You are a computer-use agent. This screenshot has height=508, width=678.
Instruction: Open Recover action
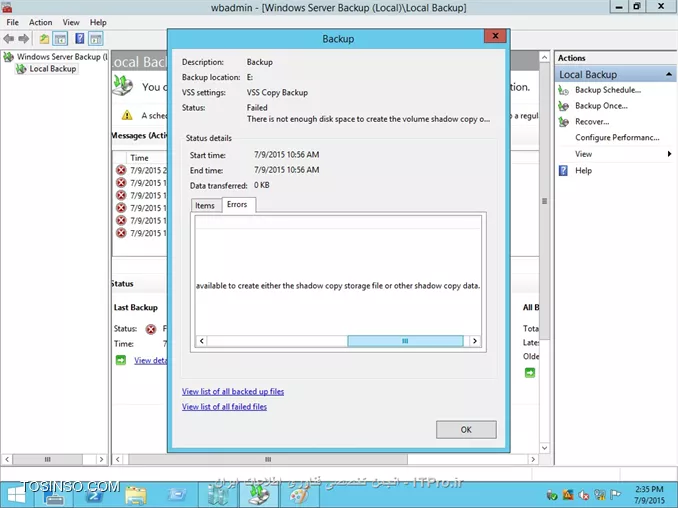(x=592, y=122)
